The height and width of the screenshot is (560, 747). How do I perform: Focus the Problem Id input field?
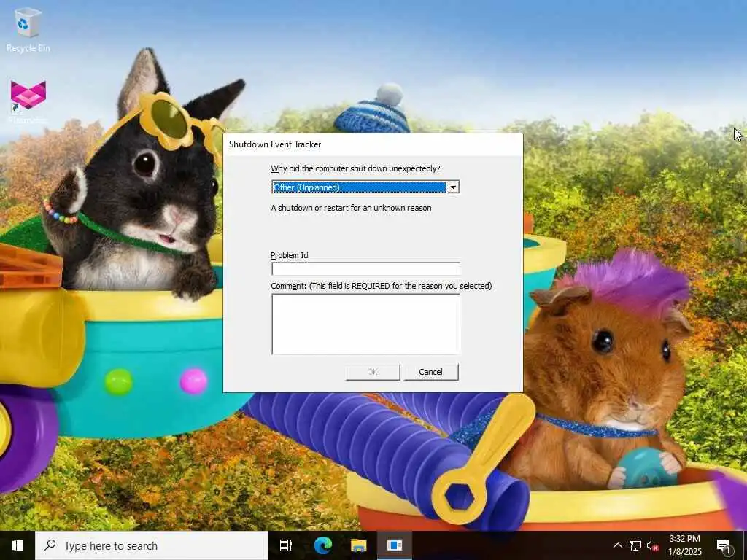(x=366, y=269)
